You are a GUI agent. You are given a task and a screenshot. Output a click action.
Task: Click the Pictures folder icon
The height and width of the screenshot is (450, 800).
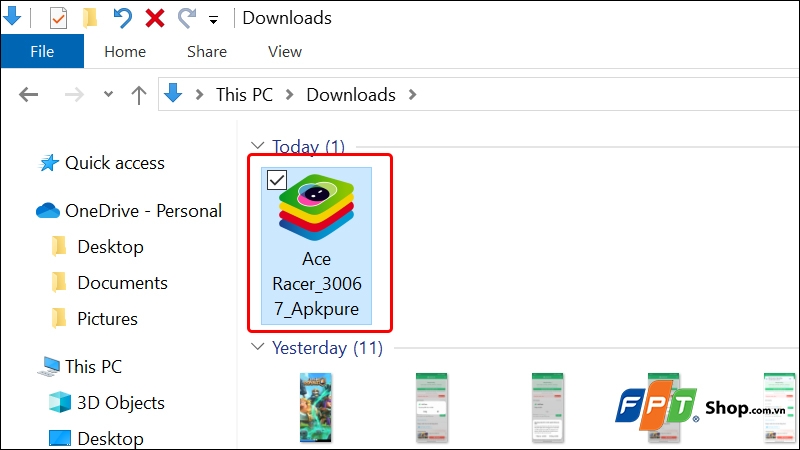(59, 318)
